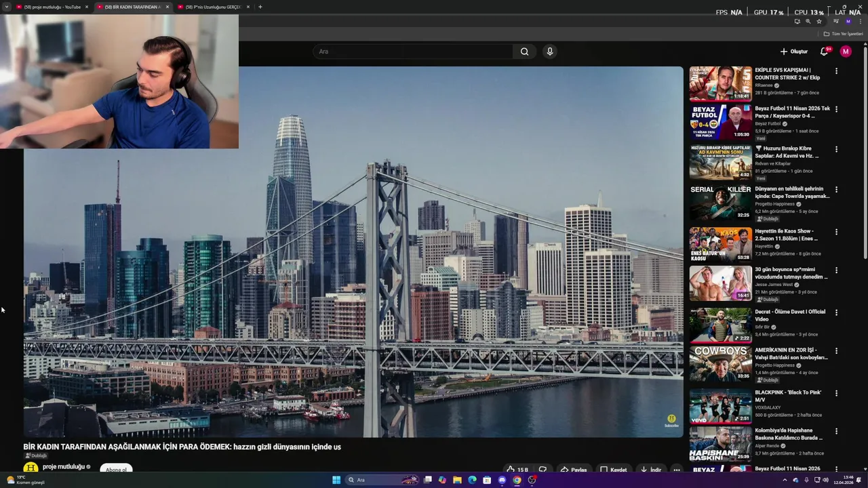The width and height of the screenshot is (868, 488).
Task: Open options menu for Huzuru Bırakıp Kibre video
Action: coord(836,149)
